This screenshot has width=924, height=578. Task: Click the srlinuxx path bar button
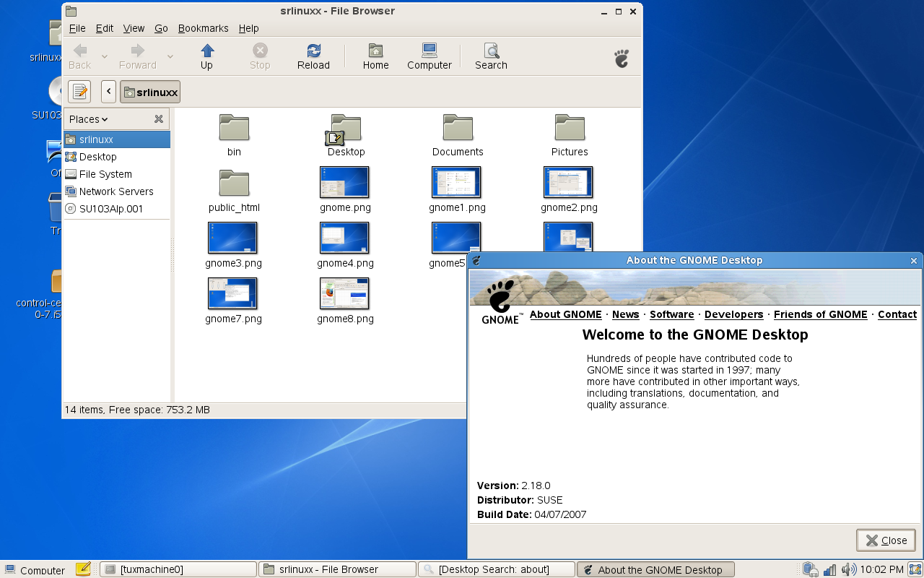150,92
